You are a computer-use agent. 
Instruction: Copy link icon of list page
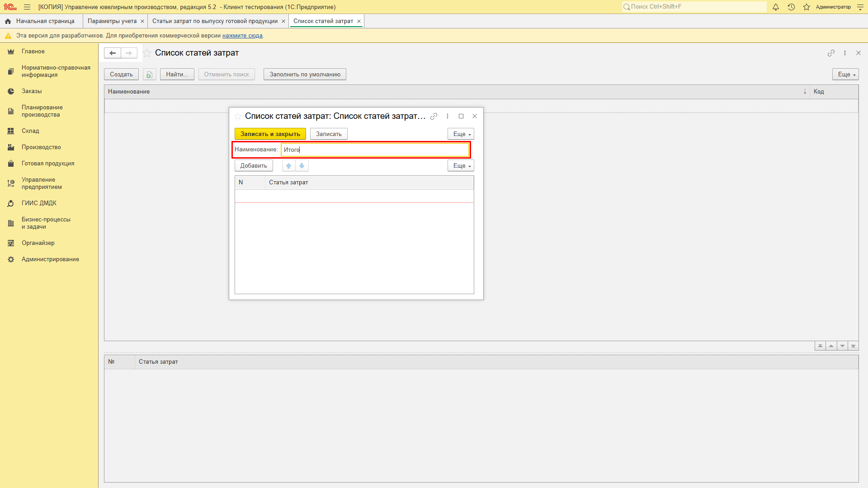pyautogui.click(x=831, y=53)
